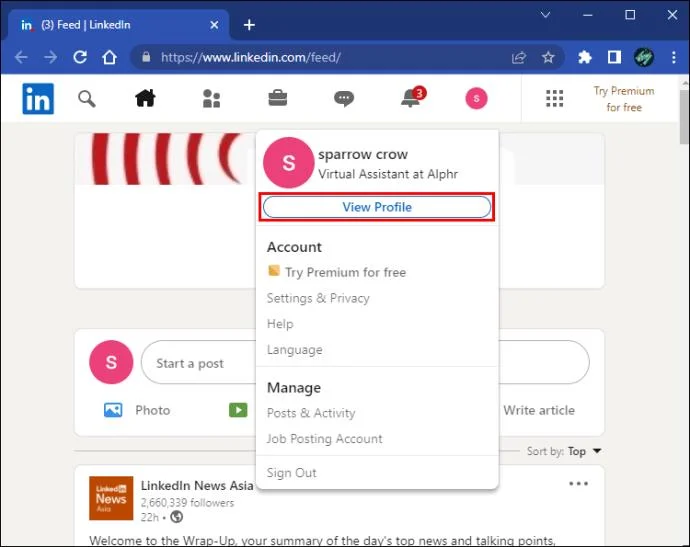Open Settings & Privacy
The width and height of the screenshot is (690, 547).
click(318, 298)
